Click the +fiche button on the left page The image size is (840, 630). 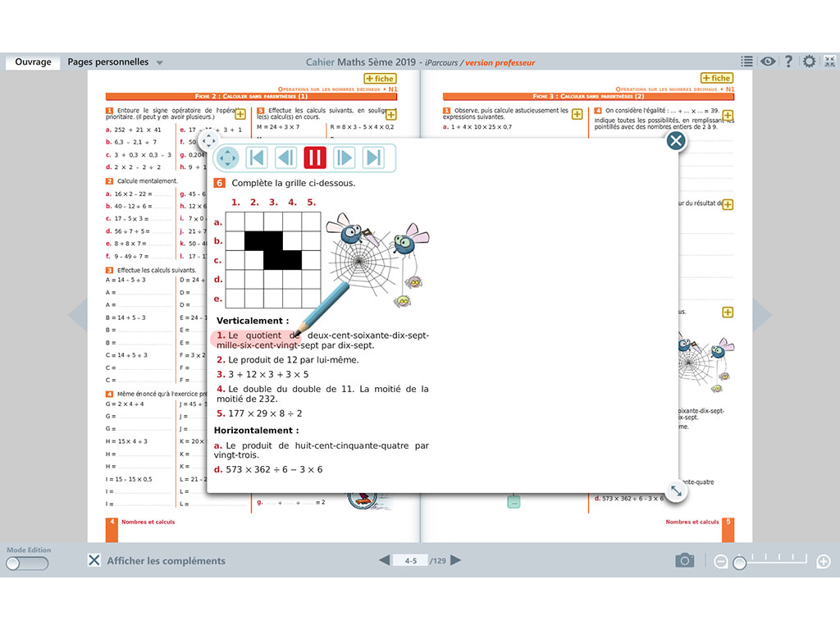380,79
